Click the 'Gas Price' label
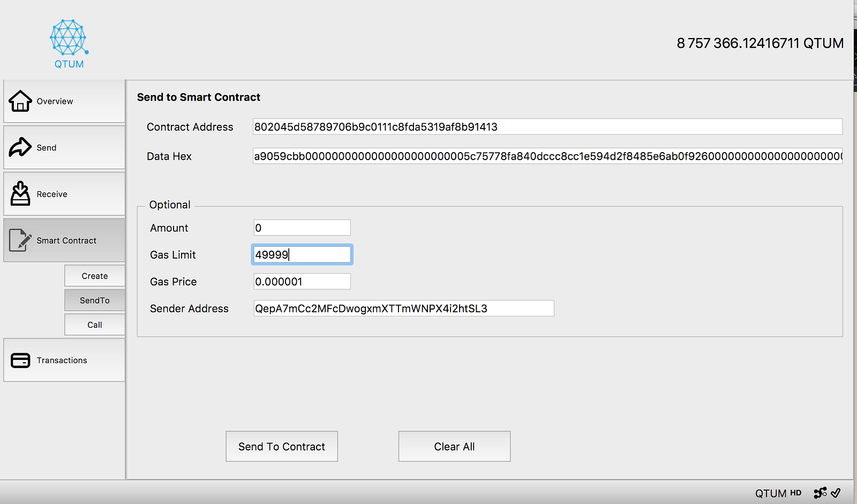This screenshot has width=857, height=504. pos(174,282)
